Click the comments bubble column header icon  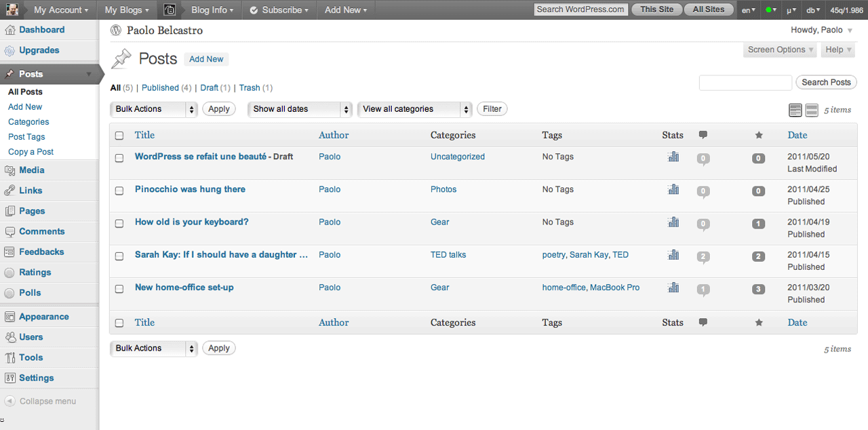pyautogui.click(x=703, y=135)
